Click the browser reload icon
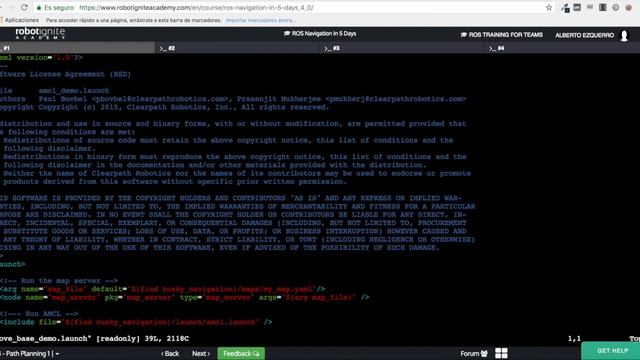This screenshot has height=360, width=640. [24, 7]
